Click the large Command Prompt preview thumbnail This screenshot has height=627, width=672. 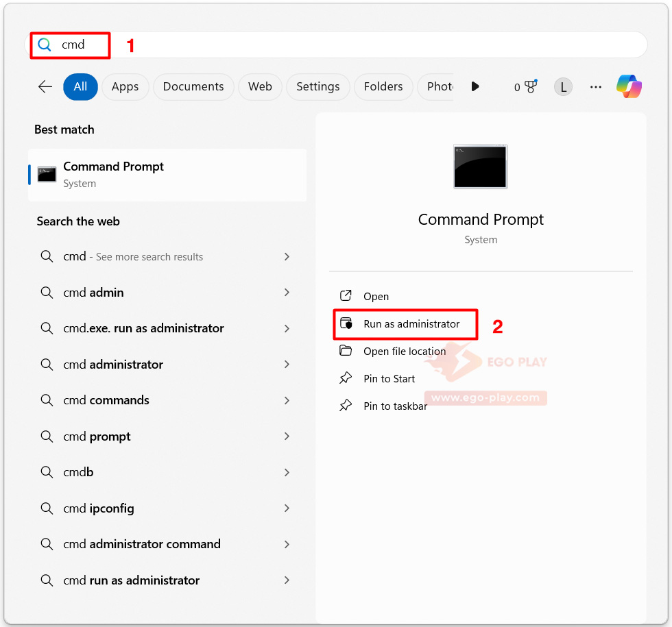(480, 166)
